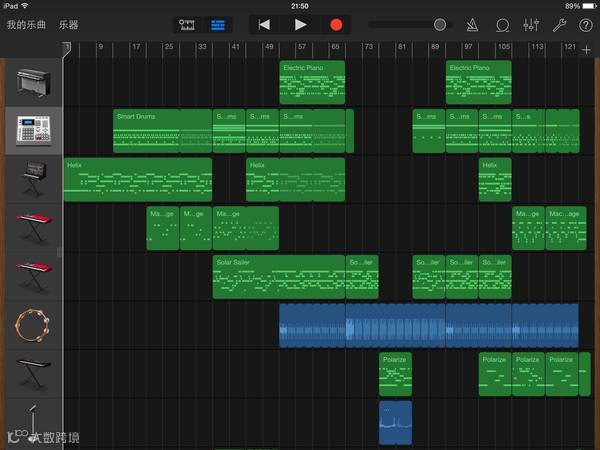
Task: Tap ruler at bar 121
Action: pyautogui.click(x=570, y=47)
